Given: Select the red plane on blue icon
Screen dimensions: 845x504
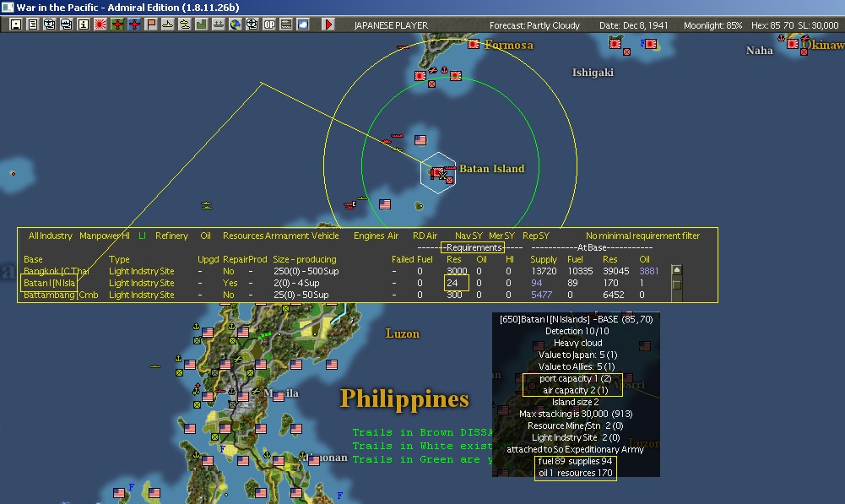Looking at the screenshot, I should pyautogui.click(x=133, y=24).
